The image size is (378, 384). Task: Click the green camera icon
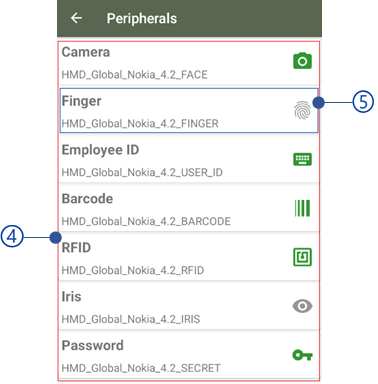tap(302, 61)
